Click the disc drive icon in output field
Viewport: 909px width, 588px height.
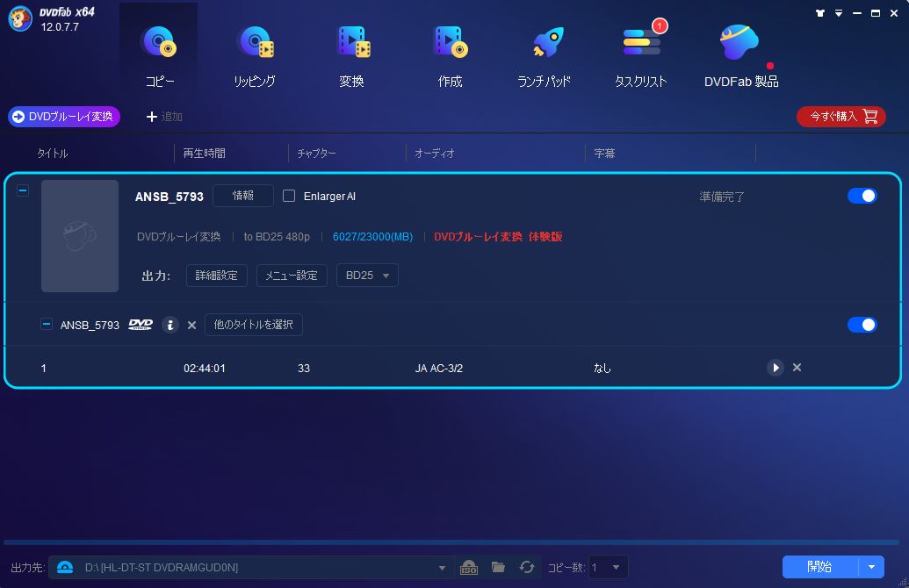pos(65,567)
